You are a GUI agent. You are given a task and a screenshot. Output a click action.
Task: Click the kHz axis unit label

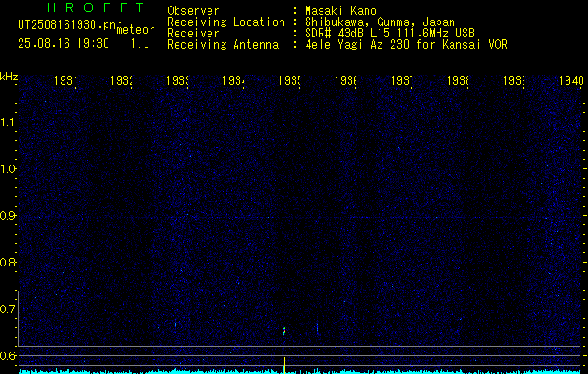pos(9,77)
